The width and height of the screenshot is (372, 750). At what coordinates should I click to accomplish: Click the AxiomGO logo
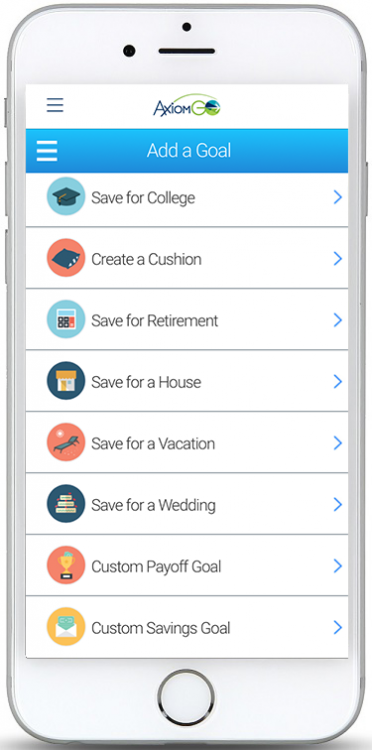point(187,106)
